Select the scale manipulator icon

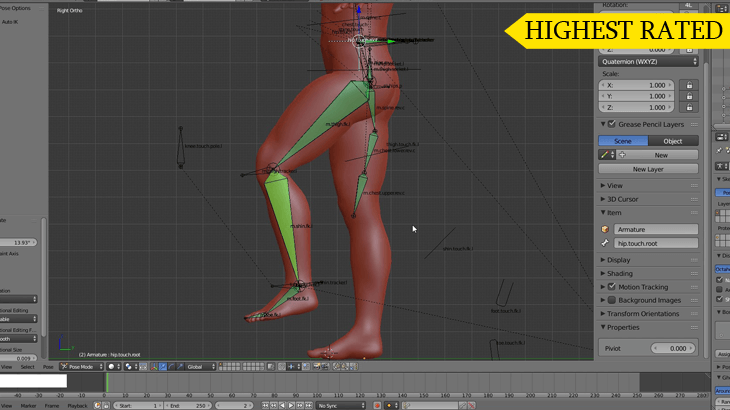click(x=180, y=367)
